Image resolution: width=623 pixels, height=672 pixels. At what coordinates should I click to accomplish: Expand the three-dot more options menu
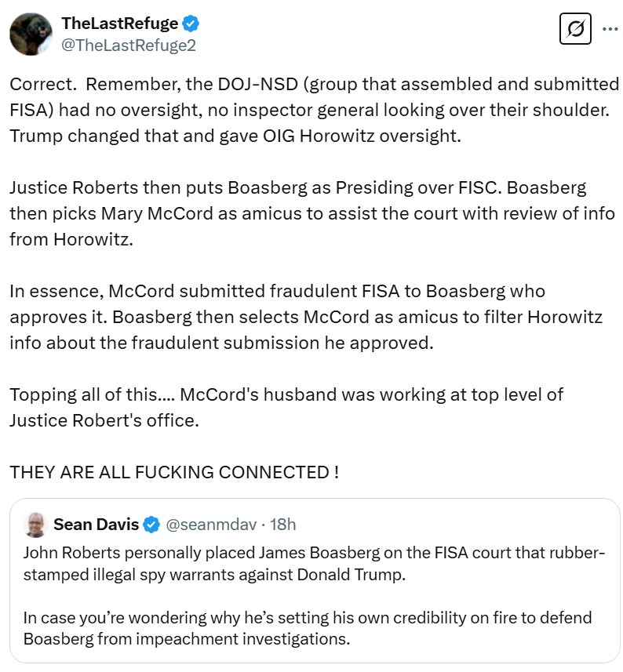click(x=610, y=29)
